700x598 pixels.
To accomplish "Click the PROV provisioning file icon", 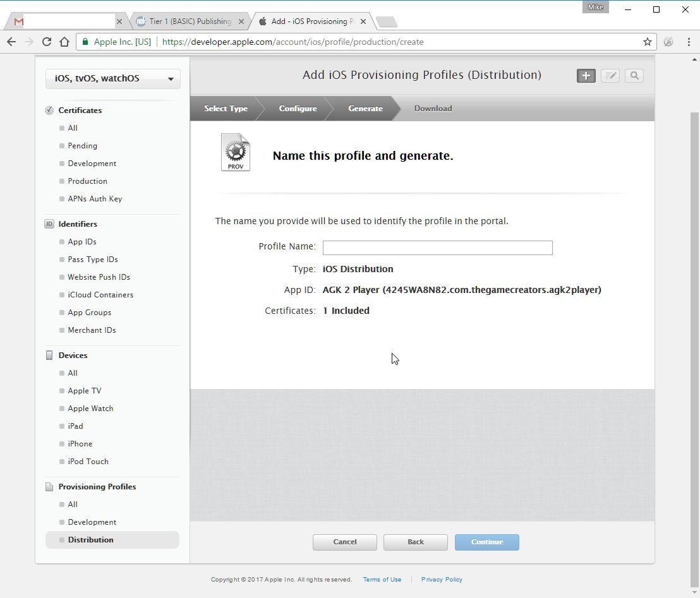I will pyautogui.click(x=235, y=152).
